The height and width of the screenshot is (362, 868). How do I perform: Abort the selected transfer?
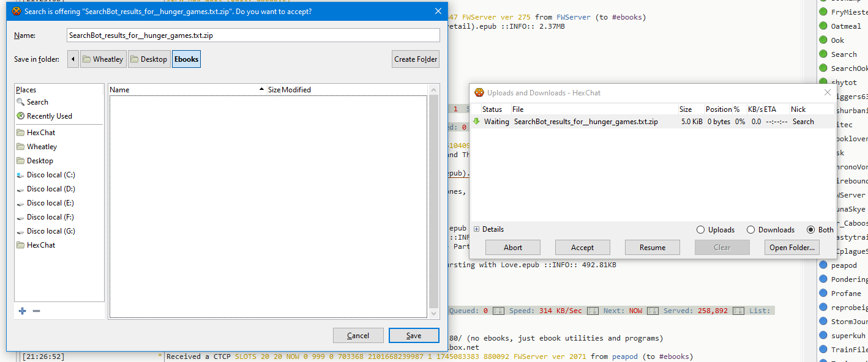pos(513,248)
